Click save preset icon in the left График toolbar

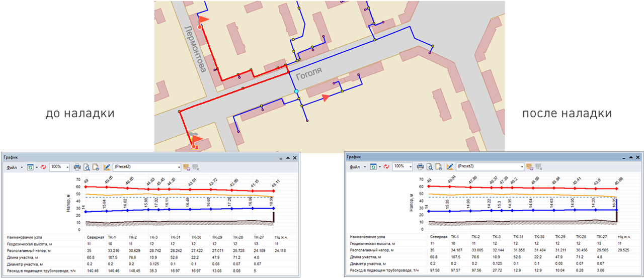(186, 167)
